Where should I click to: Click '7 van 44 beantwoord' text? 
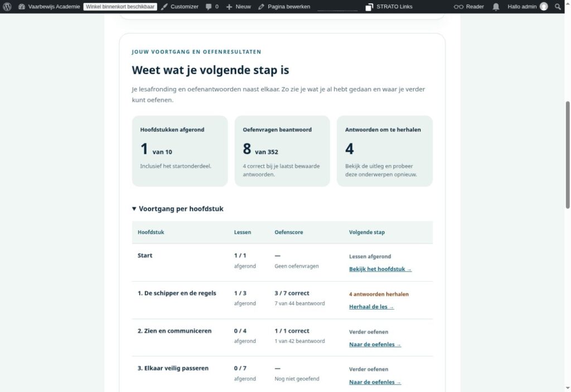point(299,303)
